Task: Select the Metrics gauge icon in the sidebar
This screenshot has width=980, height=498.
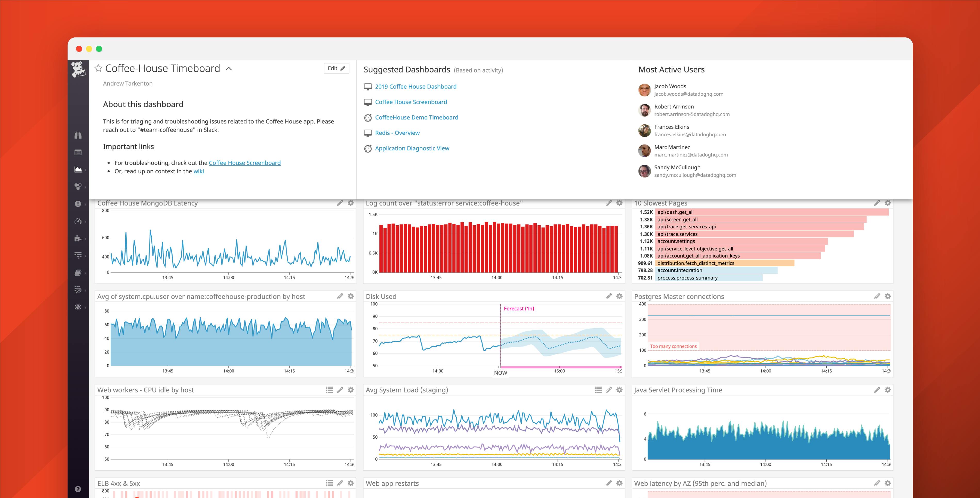Action: point(78,221)
